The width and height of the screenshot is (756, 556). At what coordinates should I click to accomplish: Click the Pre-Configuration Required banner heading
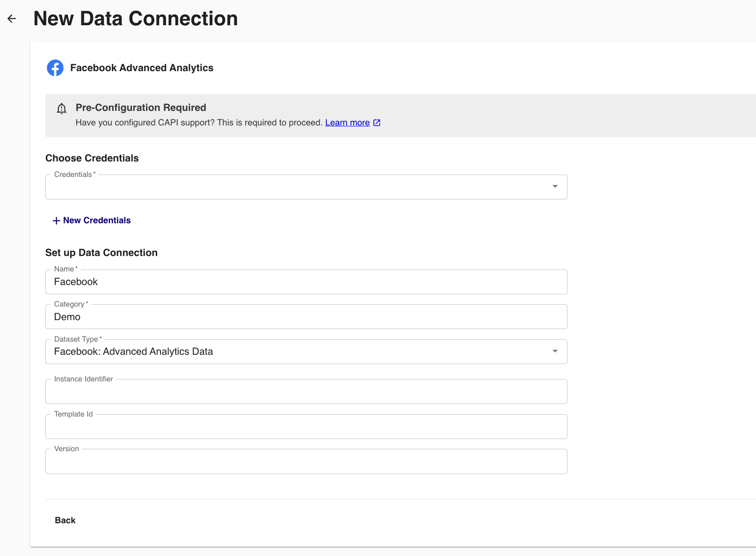click(x=141, y=108)
